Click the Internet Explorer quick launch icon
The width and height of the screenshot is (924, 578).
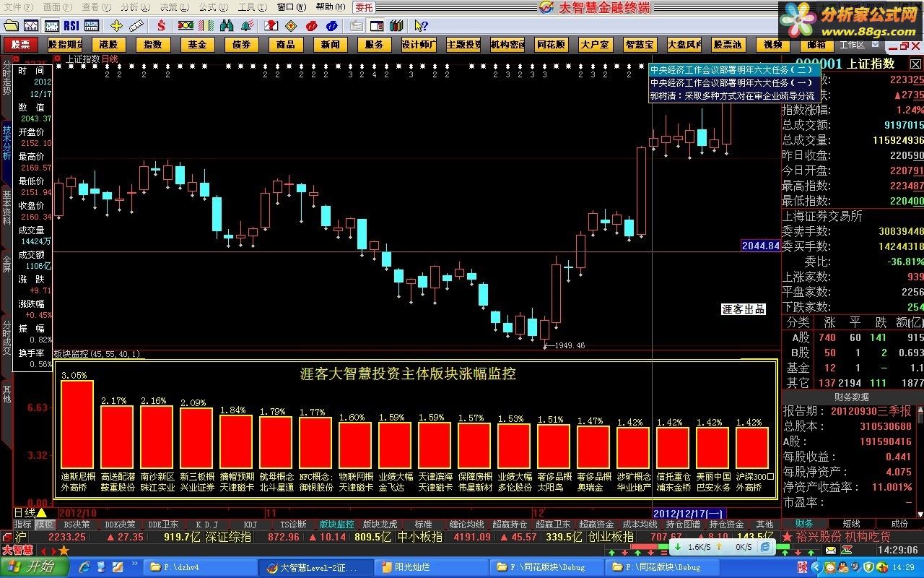(84, 567)
